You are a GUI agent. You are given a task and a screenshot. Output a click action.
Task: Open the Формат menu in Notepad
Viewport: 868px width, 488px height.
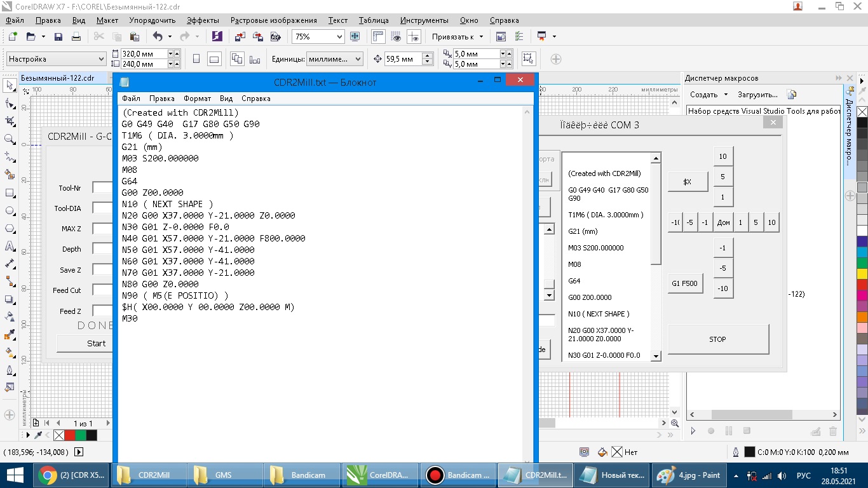197,98
